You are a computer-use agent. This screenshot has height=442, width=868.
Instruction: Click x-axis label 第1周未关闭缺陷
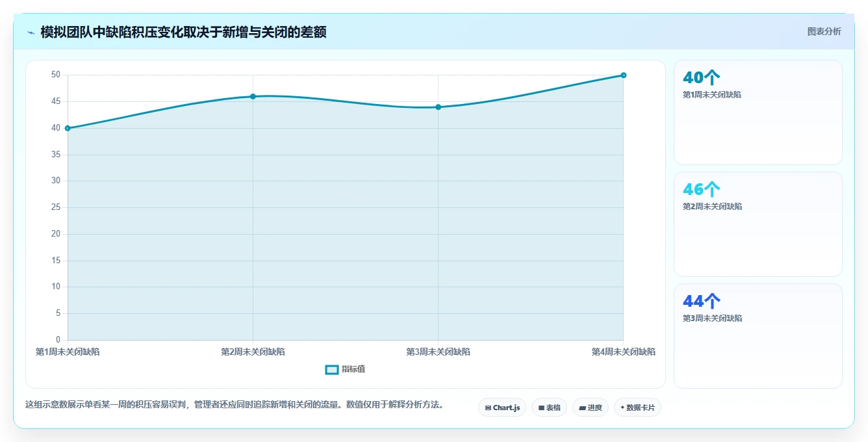pyautogui.click(x=68, y=352)
